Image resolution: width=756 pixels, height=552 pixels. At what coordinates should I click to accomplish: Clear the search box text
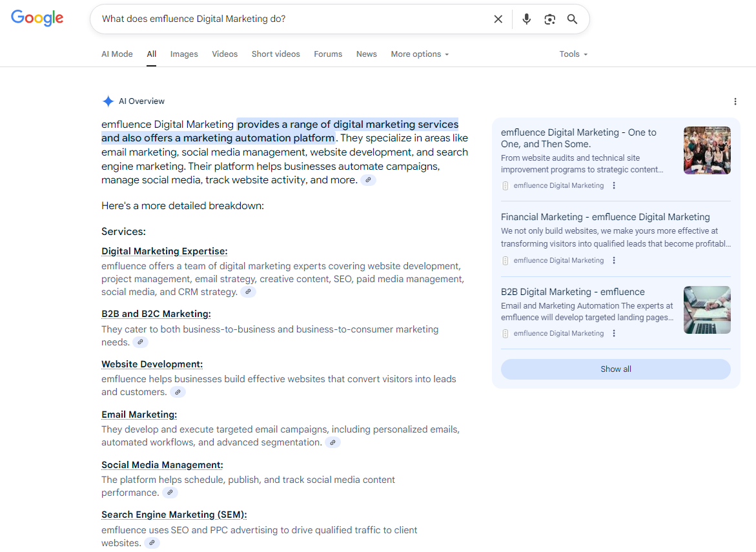pos(498,19)
